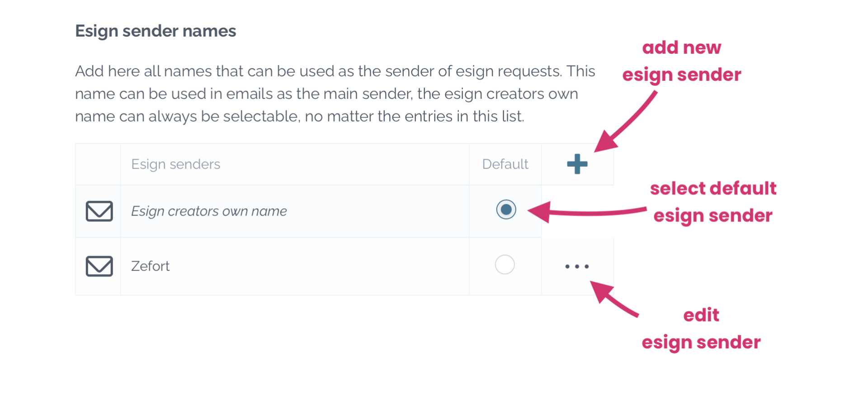Click the add new esign sender annotation text

point(682,61)
